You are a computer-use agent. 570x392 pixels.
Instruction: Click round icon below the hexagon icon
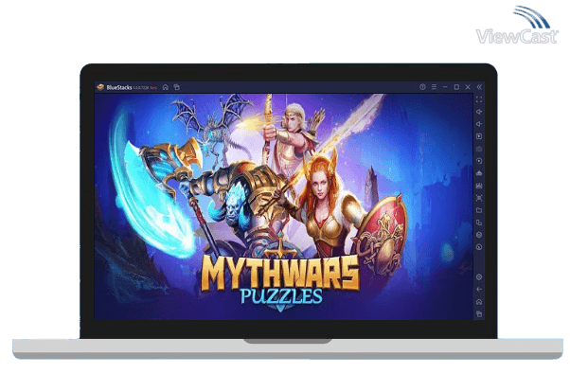tap(479, 247)
